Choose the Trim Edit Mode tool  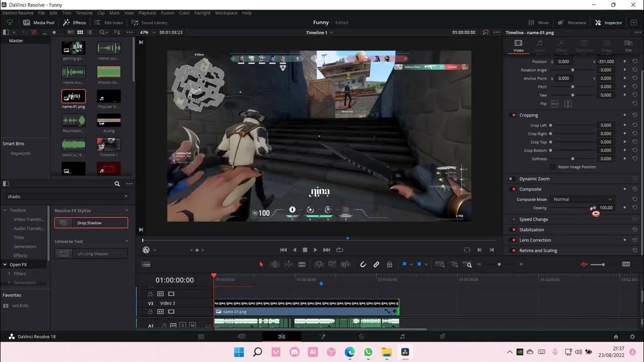click(x=275, y=264)
